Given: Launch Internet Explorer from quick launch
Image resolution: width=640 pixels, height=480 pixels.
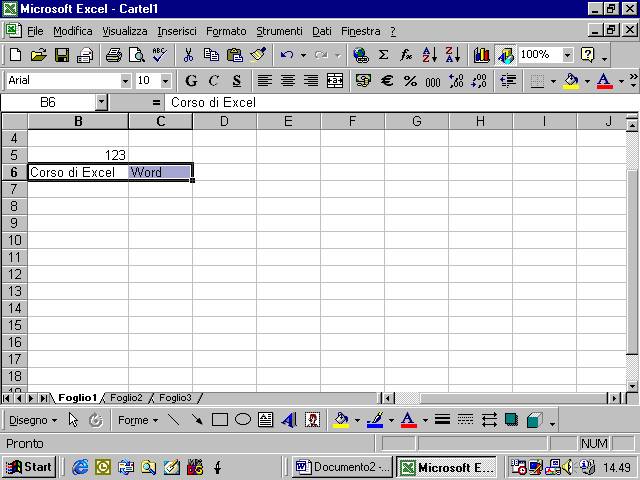Looking at the screenshot, I should coord(80,467).
